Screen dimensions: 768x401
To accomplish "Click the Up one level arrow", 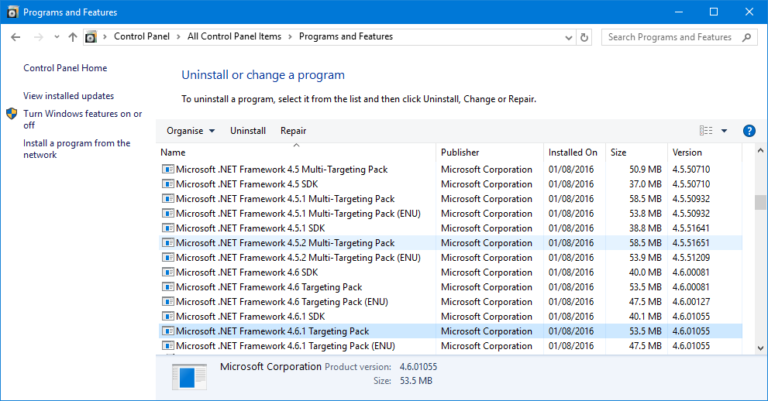I will coord(73,37).
